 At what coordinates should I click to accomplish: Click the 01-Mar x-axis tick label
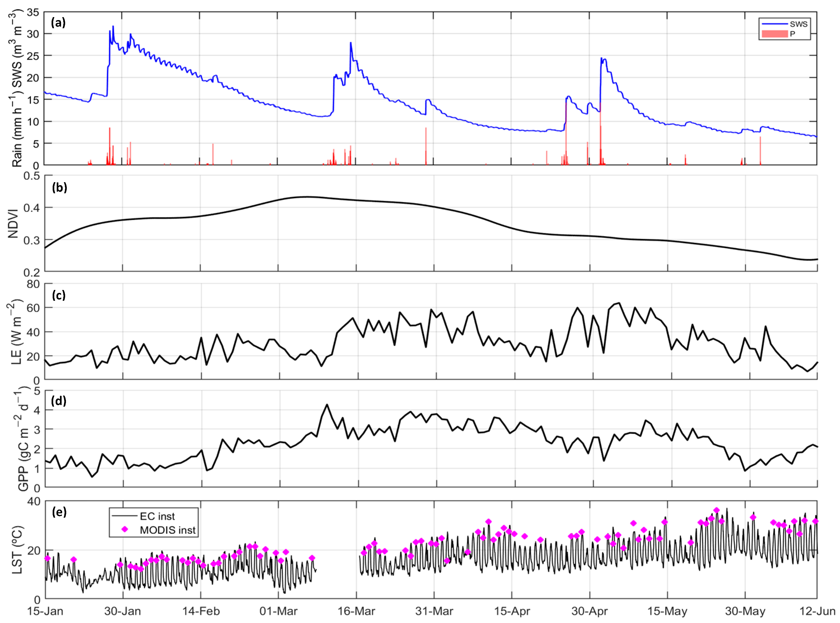click(x=278, y=611)
